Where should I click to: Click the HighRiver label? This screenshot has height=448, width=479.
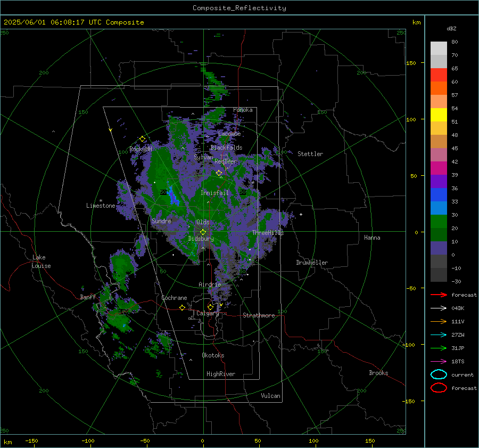(220, 374)
